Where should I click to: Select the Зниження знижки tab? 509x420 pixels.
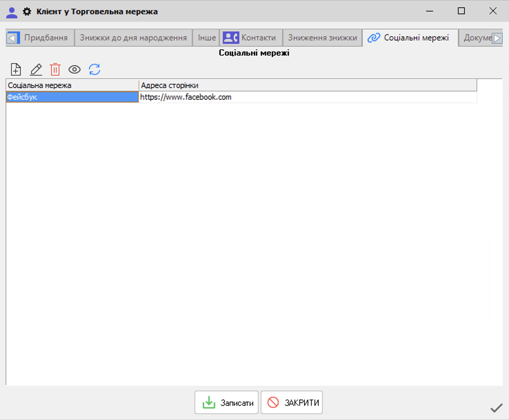pos(322,38)
